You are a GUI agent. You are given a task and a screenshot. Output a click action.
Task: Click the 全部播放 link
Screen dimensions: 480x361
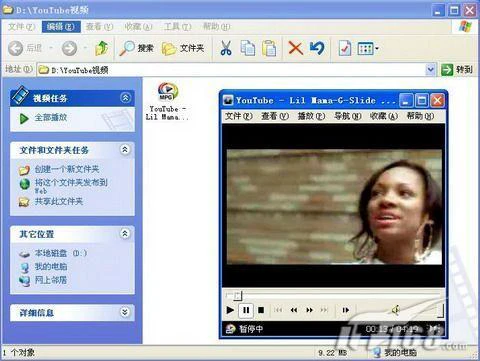coord(51,118)
